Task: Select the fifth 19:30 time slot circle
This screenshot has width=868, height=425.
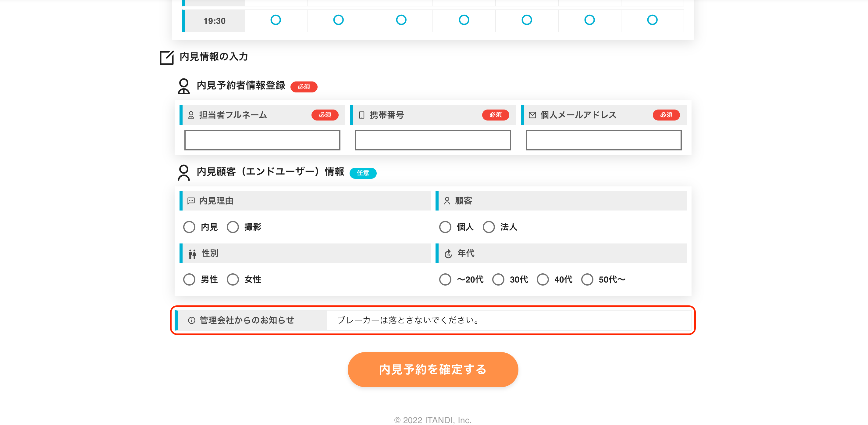Action: point(527,20)
